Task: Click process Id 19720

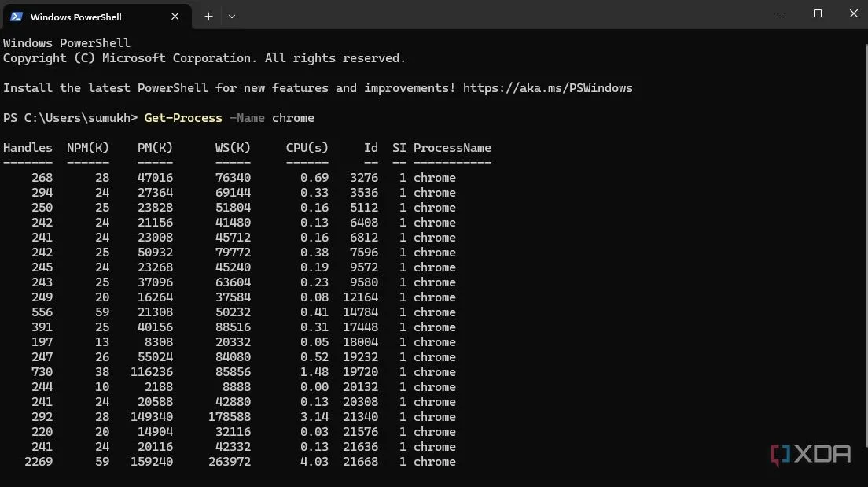Action: tap(360, 372)
